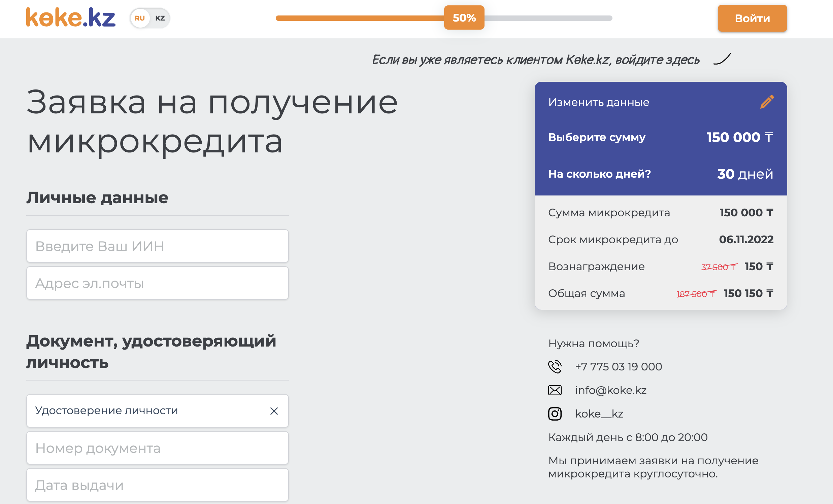This screenshot has width=833, height=504.
Task: Click the Instagram icon
Action: (x=555, y=414)
